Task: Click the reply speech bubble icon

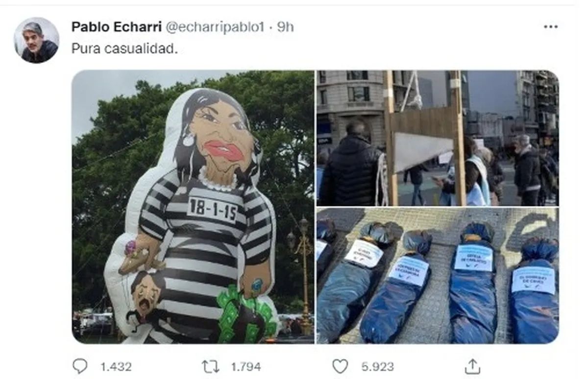Action: (x=80, y=366)
